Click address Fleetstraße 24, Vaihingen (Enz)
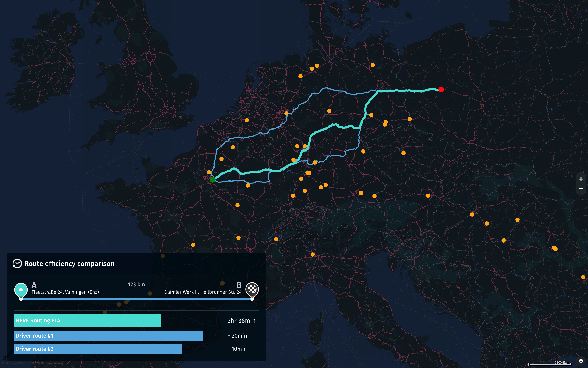Image resolution: width=588 pixels, height=368 pixels. (x=65, y=292)
